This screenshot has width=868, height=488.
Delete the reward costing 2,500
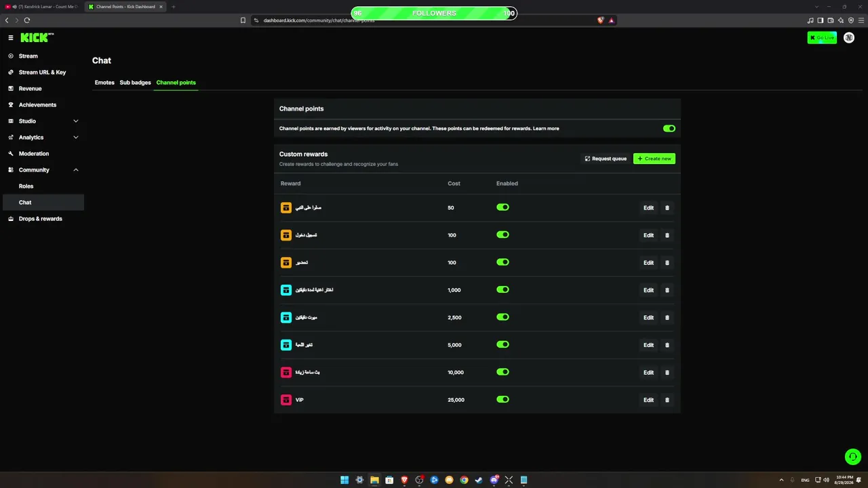667,317
